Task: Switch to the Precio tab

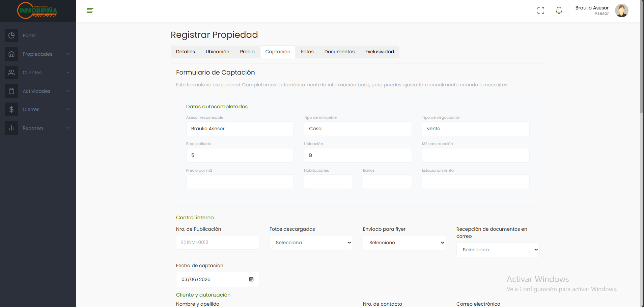Action: pos(247,52)
